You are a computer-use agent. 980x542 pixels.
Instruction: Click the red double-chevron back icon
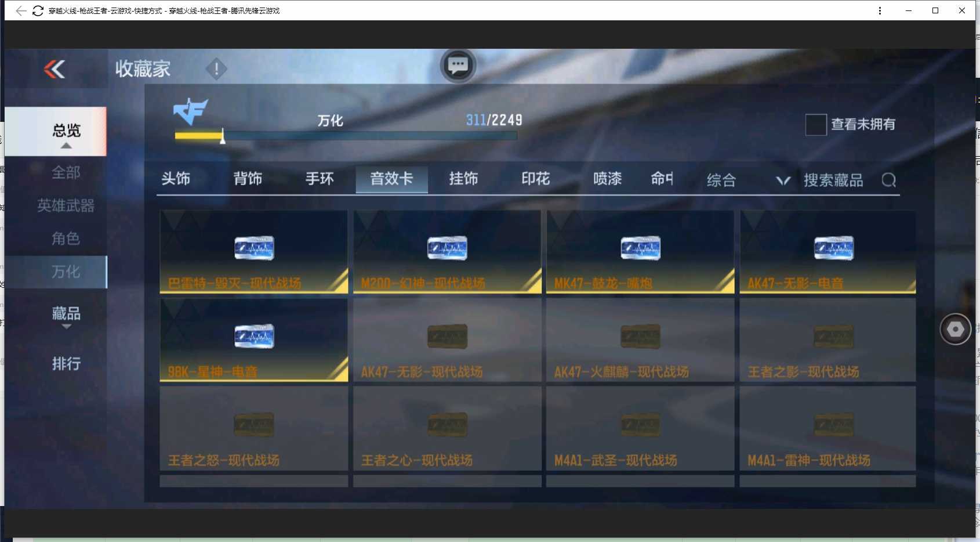55,70
